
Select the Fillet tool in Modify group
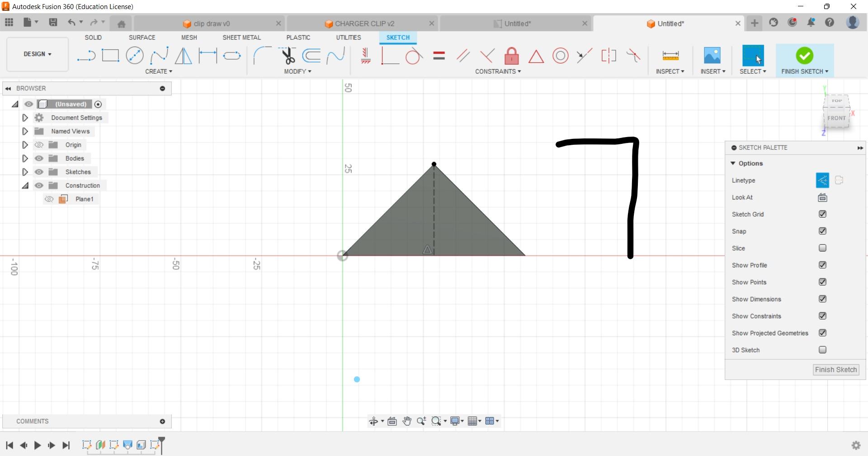coord(262,55)
